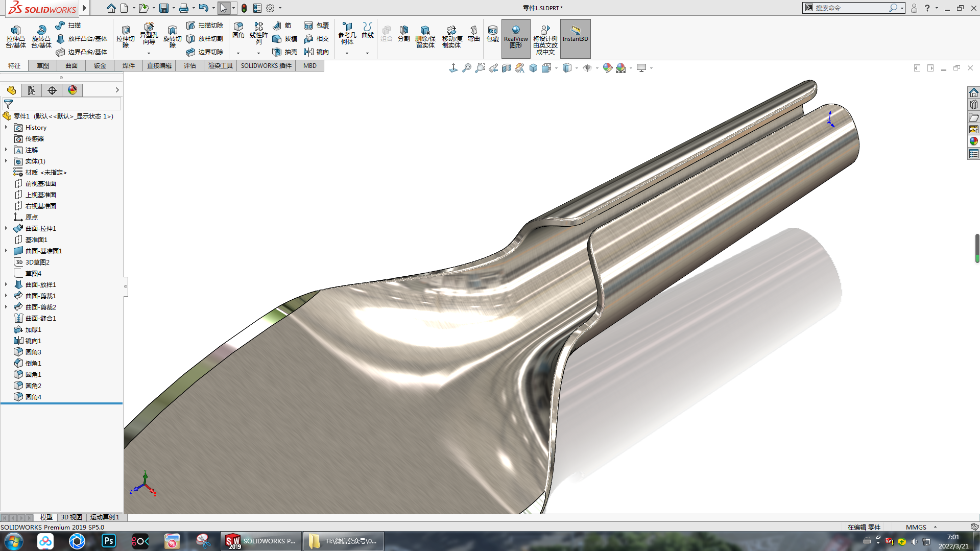Open the Appearances color wheel in task pane
The width and height of the screenshot is (980, 551).
(x=973, y=141)
